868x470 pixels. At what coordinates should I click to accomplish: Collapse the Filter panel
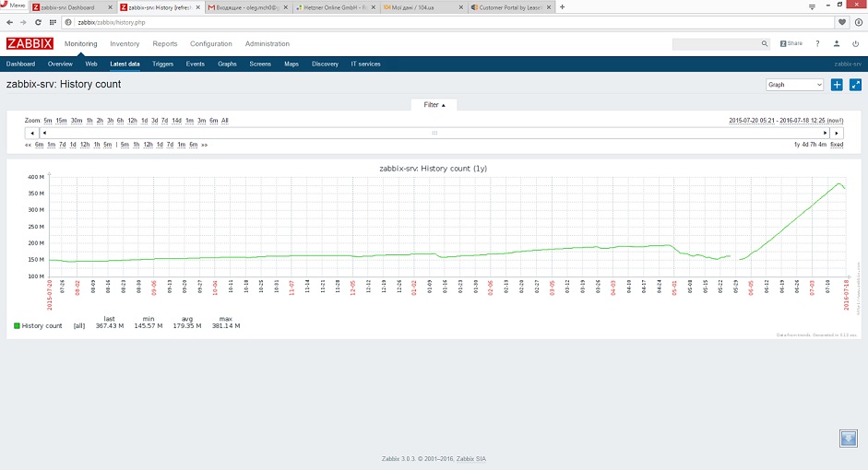[434, 105]
